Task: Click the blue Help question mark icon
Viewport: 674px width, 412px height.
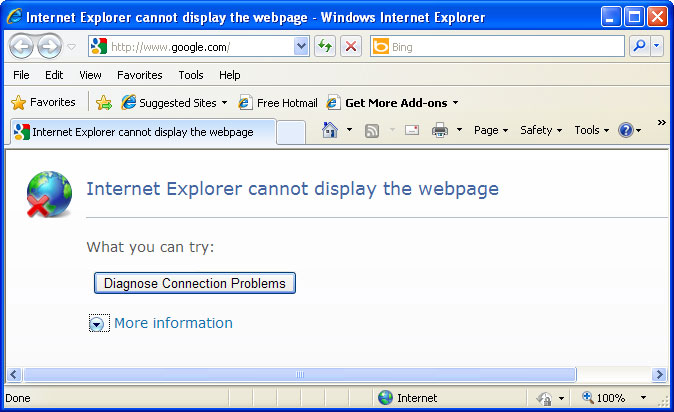Action: coord(626,130)
